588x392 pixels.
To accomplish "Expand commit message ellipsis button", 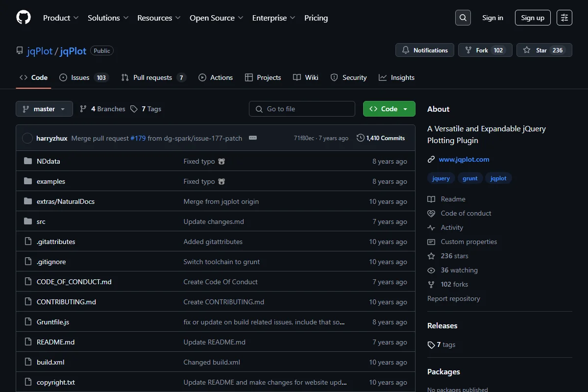I will 253,138.
